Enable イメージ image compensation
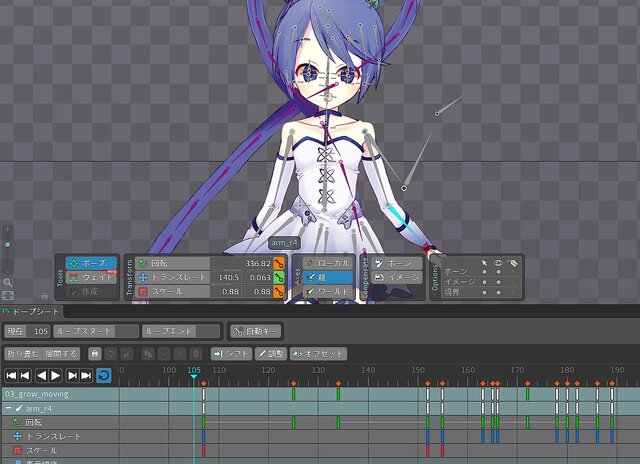This screenshot has width=640, height=464. pos(396,278)
